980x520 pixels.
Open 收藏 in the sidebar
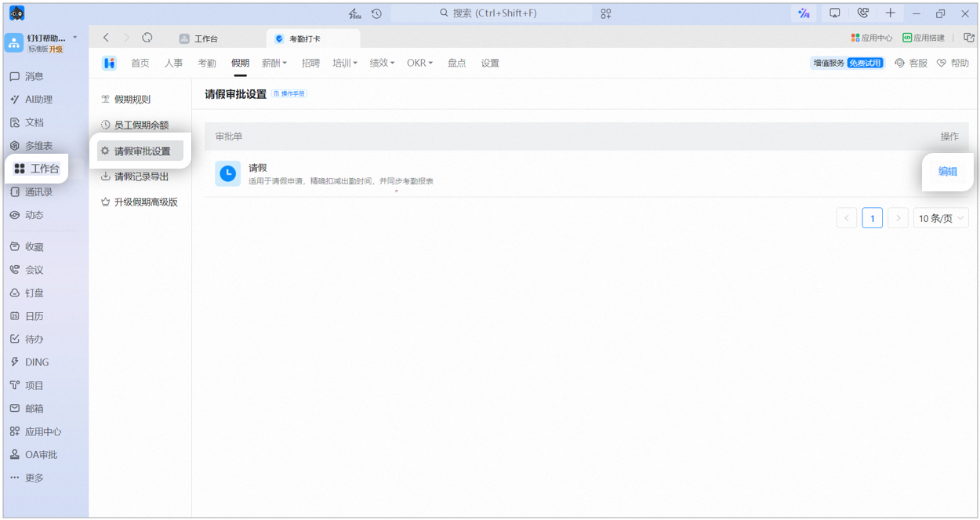point(27,247)
